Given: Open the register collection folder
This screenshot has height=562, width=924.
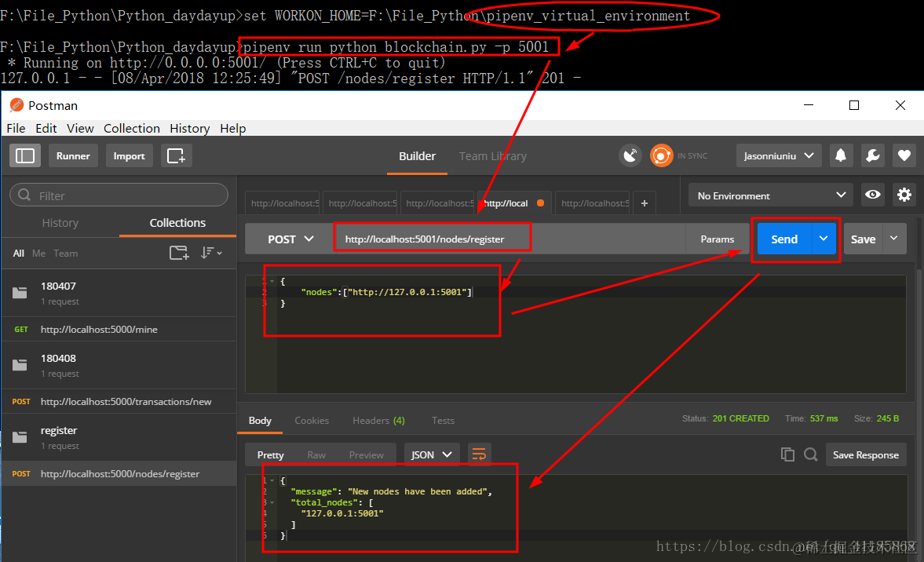Looking at the screenshot, I should (x=119, y=438).
